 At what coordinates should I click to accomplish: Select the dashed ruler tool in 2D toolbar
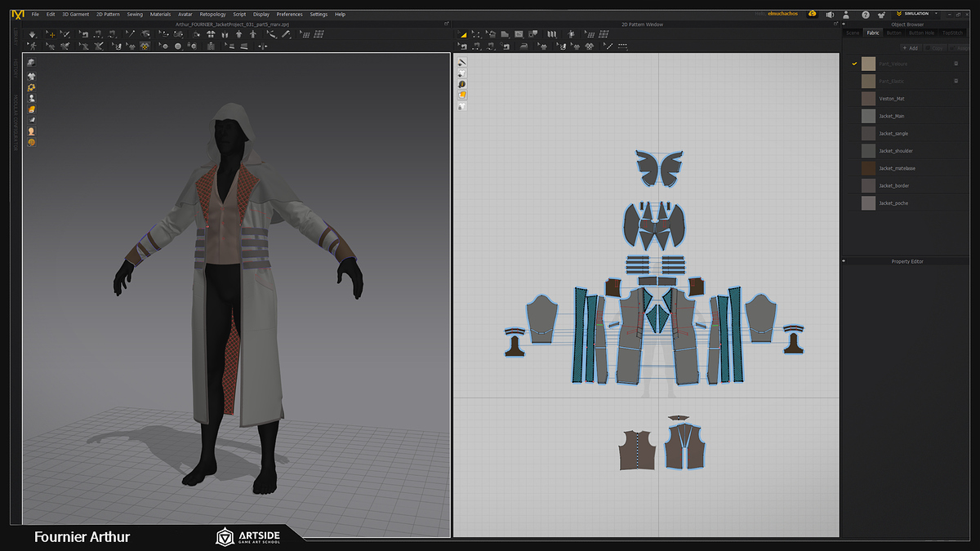coord(622,47)
